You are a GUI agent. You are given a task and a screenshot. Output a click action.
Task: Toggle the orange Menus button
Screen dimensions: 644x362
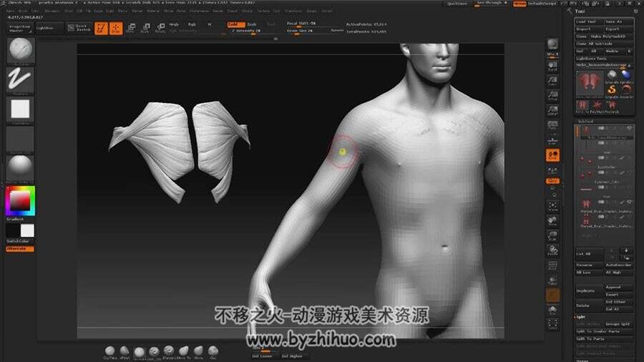click(519, 4)
